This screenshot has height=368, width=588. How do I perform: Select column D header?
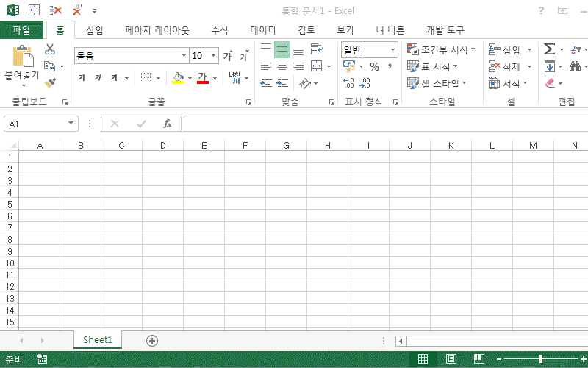(162, 145)
